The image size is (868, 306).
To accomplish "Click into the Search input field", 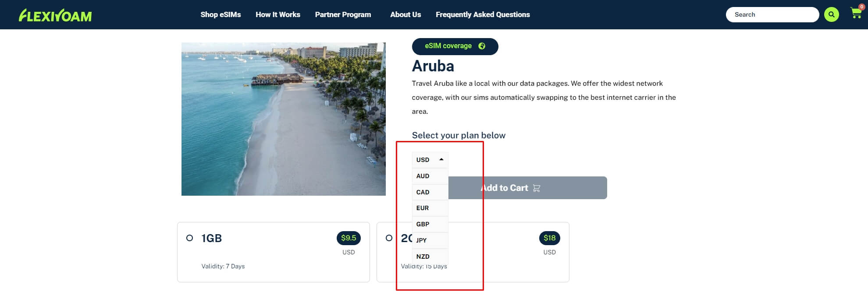I will click(772, 14).
